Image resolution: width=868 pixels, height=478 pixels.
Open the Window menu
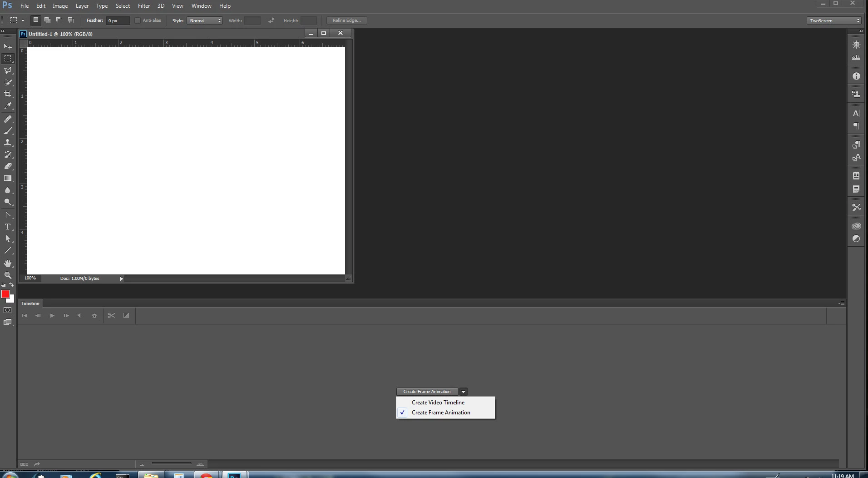click(x=201, y=6)
